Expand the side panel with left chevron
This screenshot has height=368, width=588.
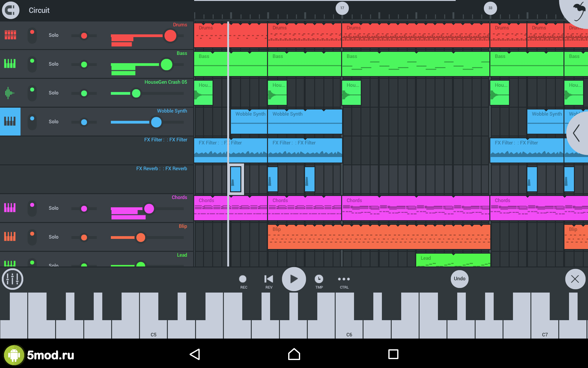(x=577, y=133)
